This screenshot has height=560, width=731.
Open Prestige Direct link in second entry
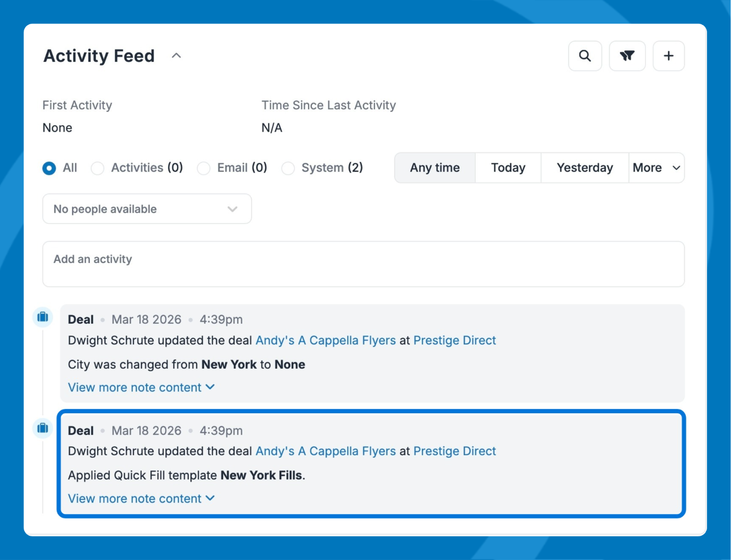[x=454, y=451]
